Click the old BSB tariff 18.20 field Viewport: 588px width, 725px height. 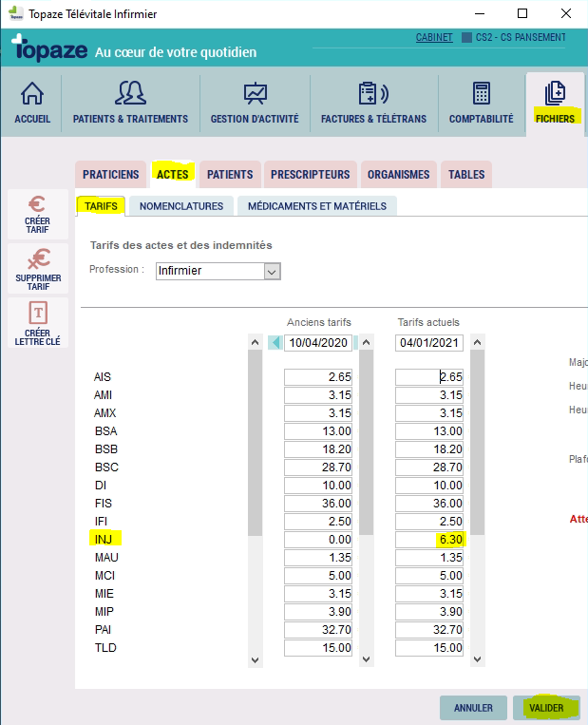(318, 449)
